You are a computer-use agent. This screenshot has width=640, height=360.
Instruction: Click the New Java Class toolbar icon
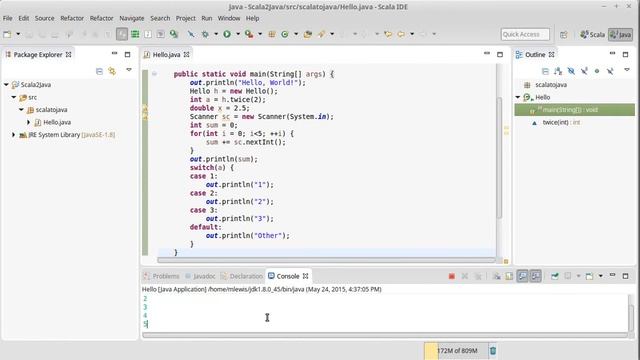(285, 34)
